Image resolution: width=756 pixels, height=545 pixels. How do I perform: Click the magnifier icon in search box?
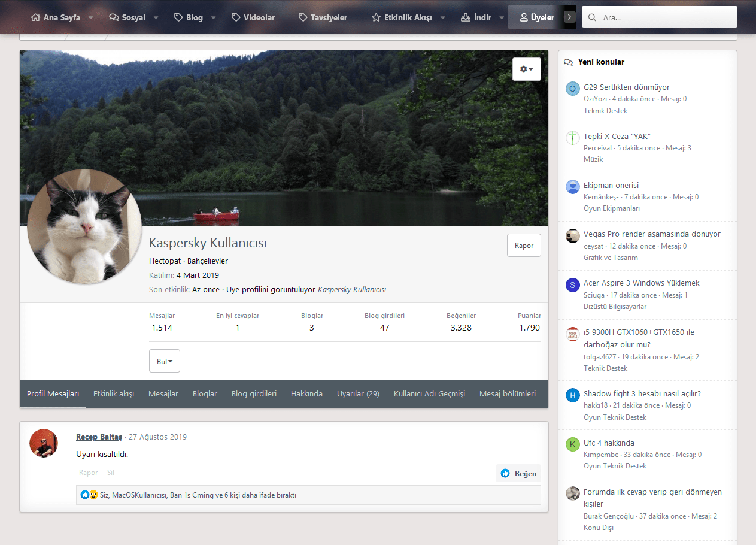point(593,17)
